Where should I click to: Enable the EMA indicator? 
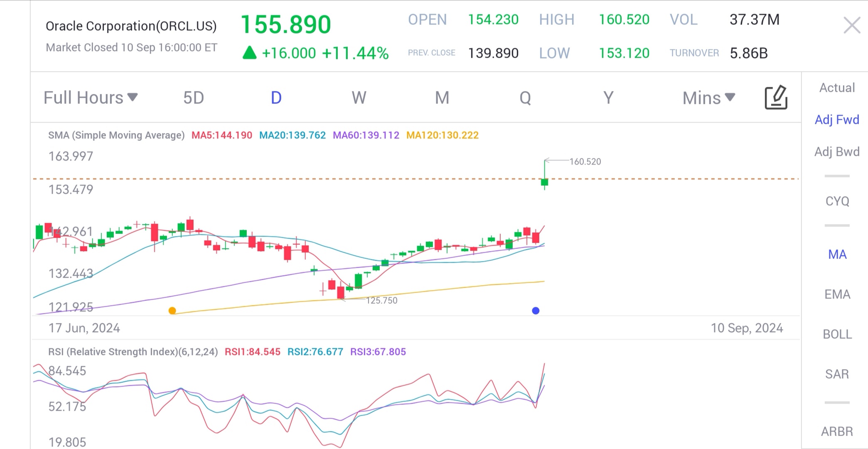[837, 294]
